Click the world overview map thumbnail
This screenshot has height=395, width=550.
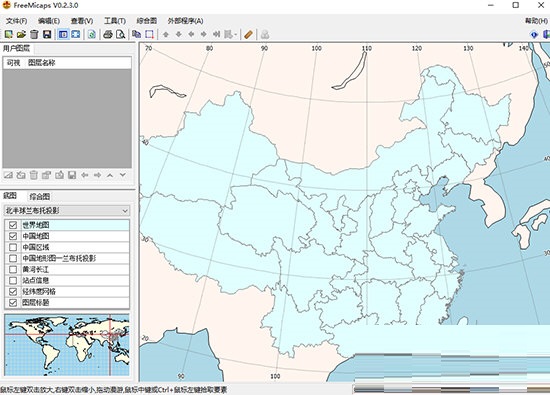pos(67,345)
